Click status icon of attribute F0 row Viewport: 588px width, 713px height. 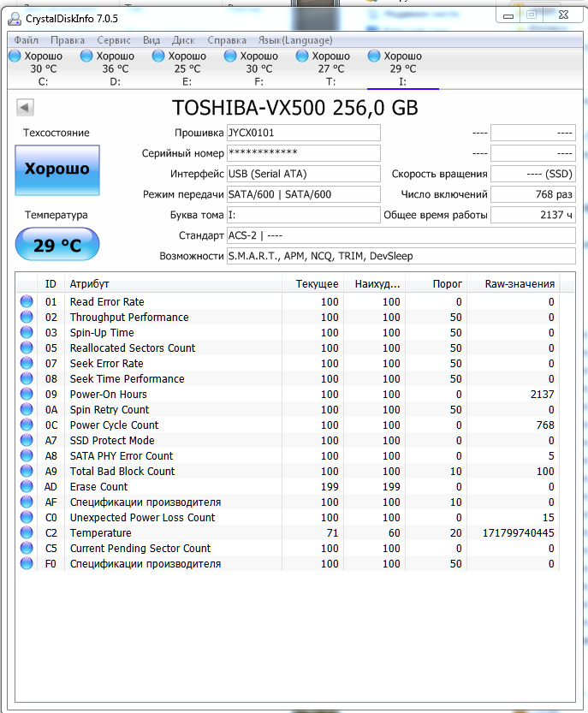click(x=27, y=564)
